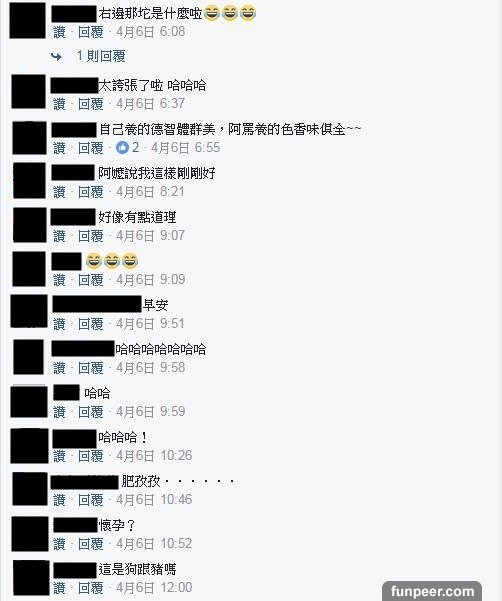
Task: Like the comment 這是狗跟豬嗎
Action: [59, 588]
